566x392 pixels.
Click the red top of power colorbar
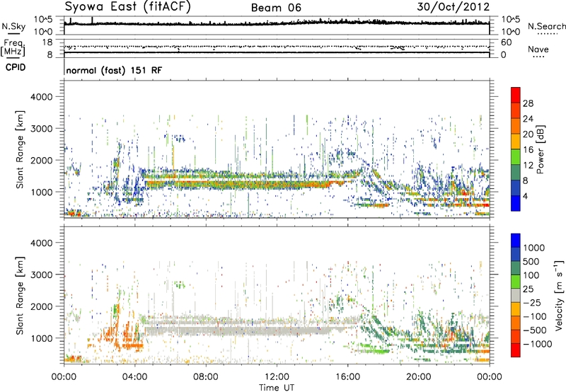[x=516, y=95]
